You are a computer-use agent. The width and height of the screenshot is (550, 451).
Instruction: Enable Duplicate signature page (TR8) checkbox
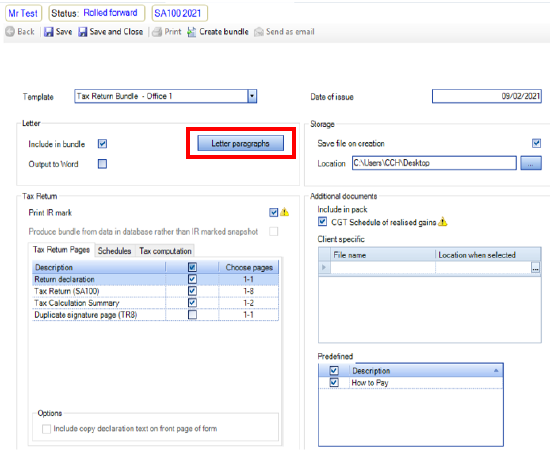click(192, 315)
